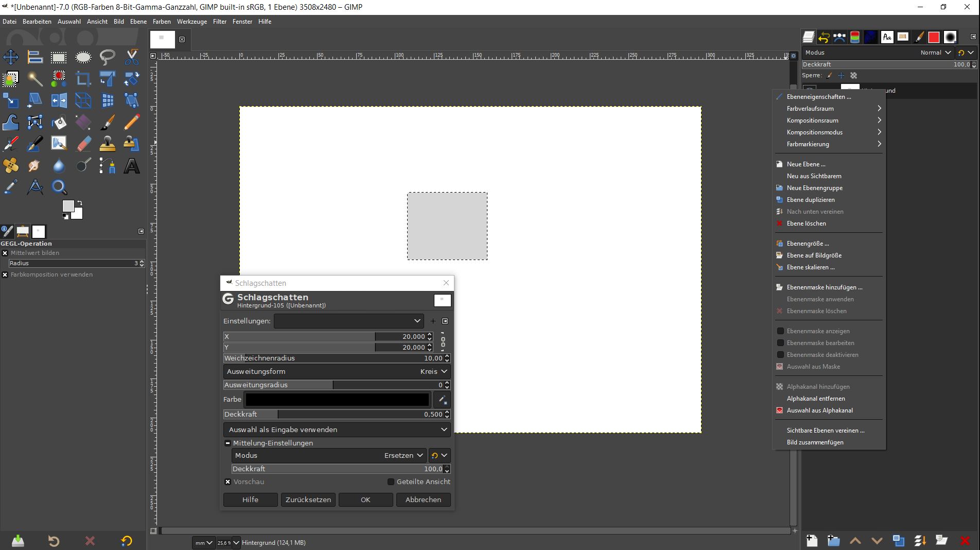Click the black Farbe color swatch
980x550 pixels.
coord(337,400)
